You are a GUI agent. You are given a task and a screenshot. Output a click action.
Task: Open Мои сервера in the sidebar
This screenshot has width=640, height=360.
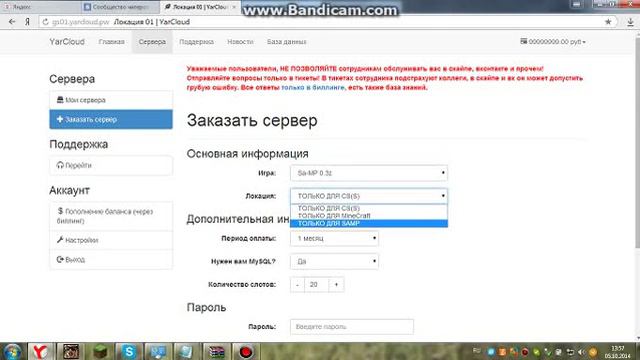[111, 100]
